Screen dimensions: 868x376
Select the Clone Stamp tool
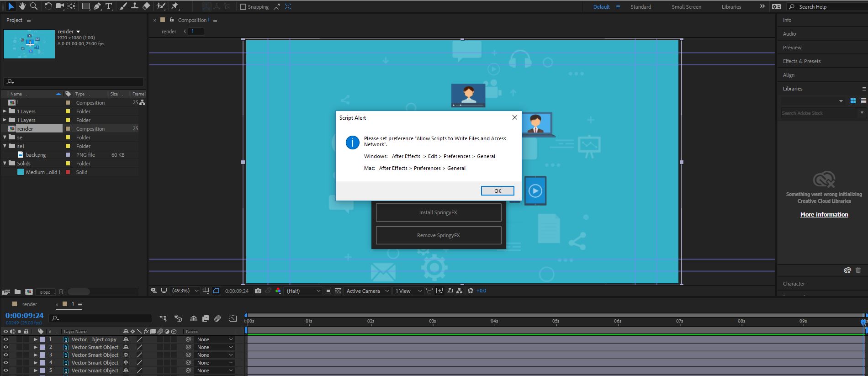click(135, 6)
